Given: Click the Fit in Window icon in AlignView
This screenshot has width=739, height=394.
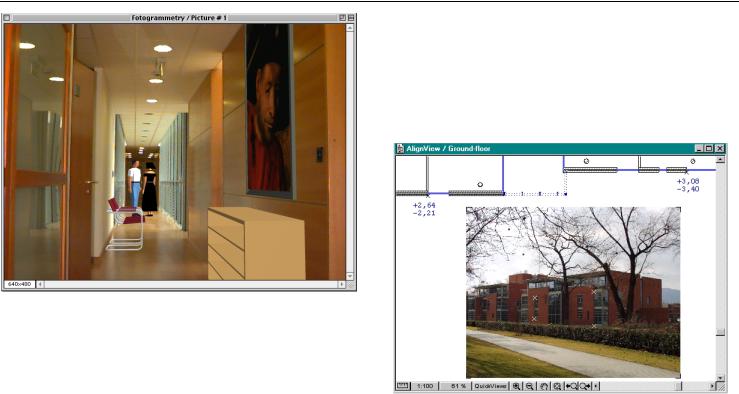Looking at the screenshot, I should tap(557, 386).
